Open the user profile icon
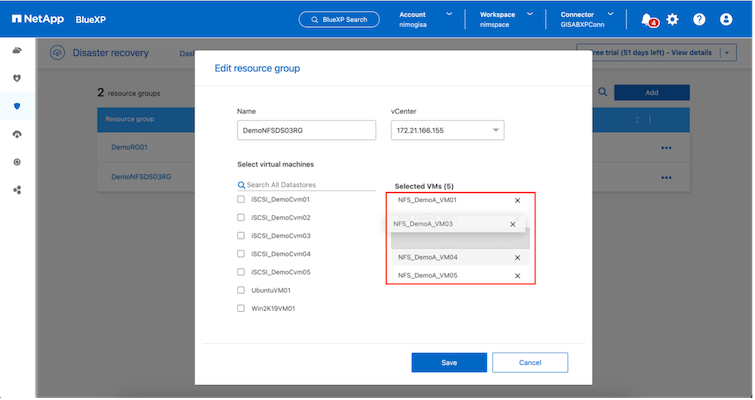 pos(727,19)
